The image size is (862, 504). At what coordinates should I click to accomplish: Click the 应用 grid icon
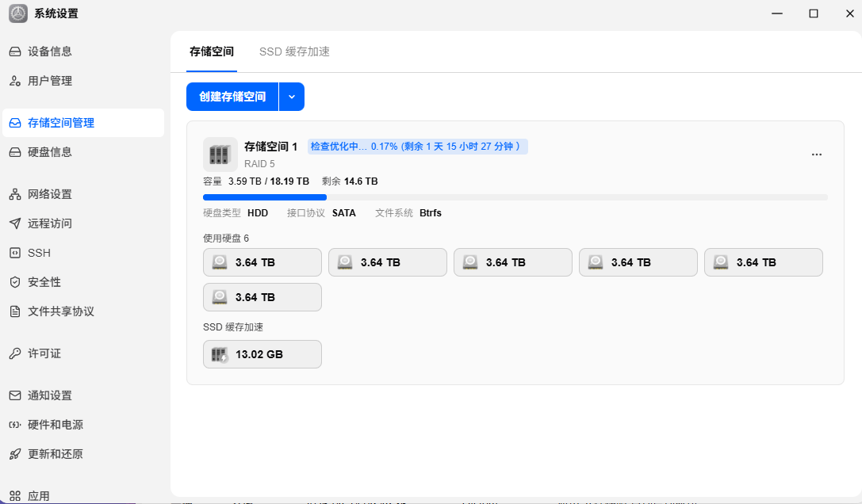click(15, 496)
